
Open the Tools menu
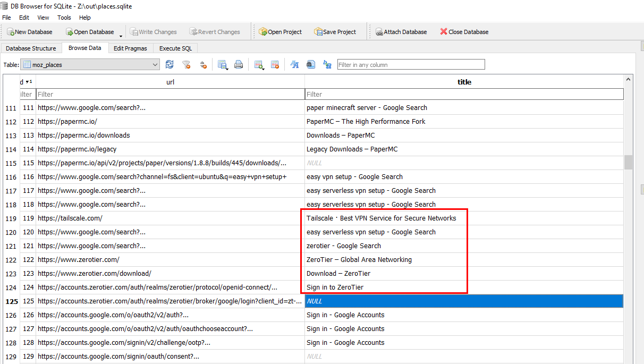[64, 18]
